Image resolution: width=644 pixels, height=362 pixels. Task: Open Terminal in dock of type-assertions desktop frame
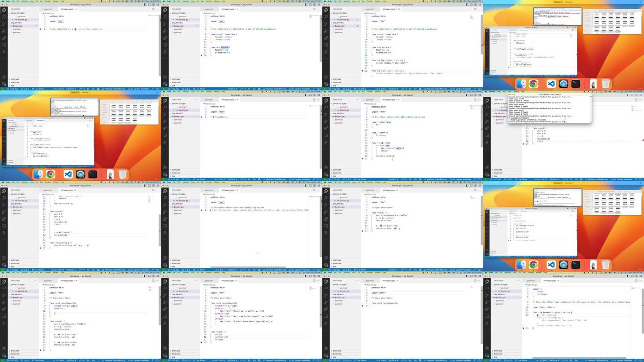click(576, 265)
